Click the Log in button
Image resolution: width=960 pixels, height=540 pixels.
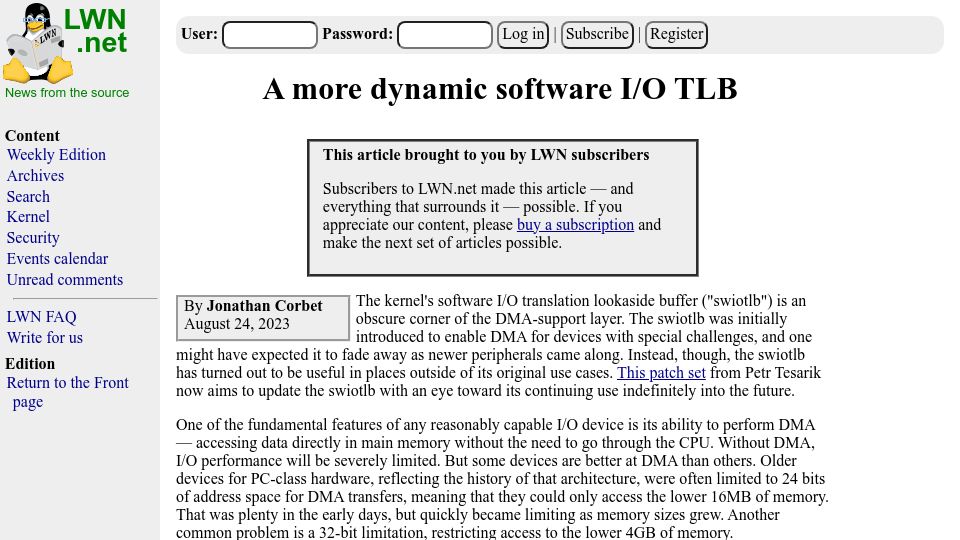(x=523, y=34)
